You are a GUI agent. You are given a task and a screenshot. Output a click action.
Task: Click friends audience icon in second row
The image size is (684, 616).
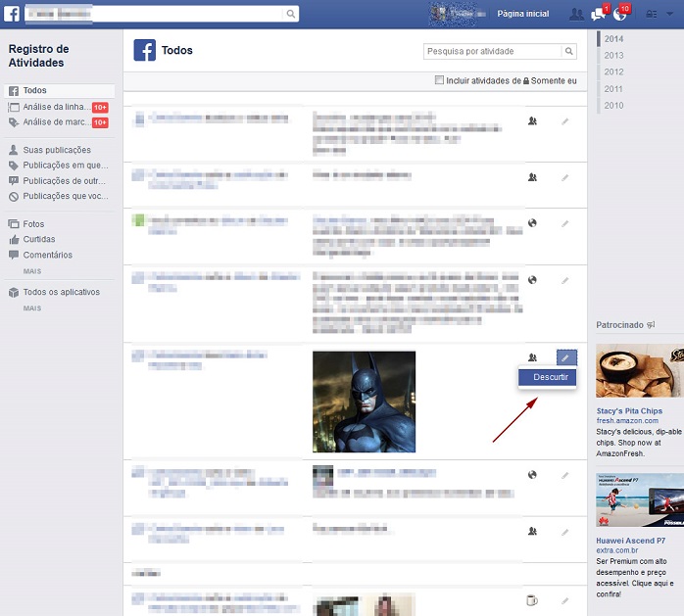point(532,177)
